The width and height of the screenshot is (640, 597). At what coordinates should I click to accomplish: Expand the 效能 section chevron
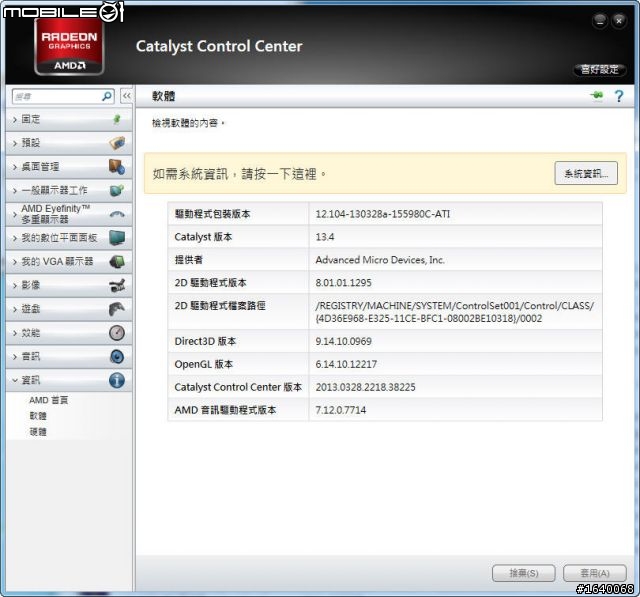pos(15,333)
